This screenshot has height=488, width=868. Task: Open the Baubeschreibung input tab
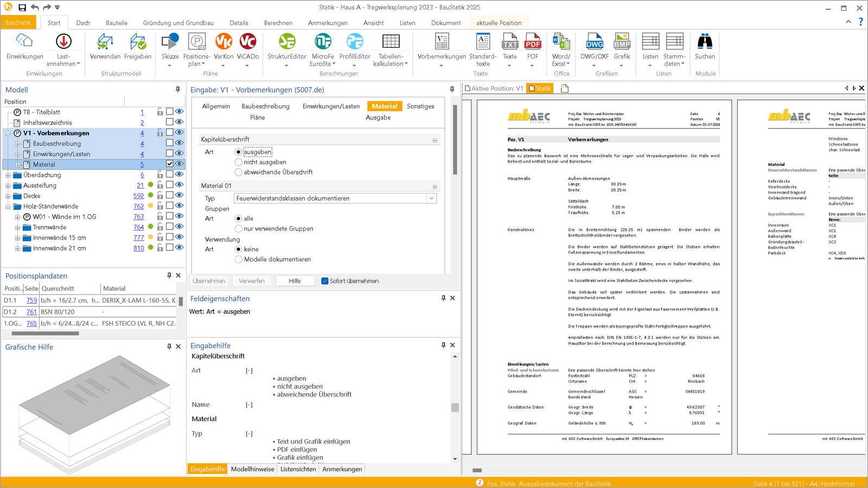tap(265, 106)
